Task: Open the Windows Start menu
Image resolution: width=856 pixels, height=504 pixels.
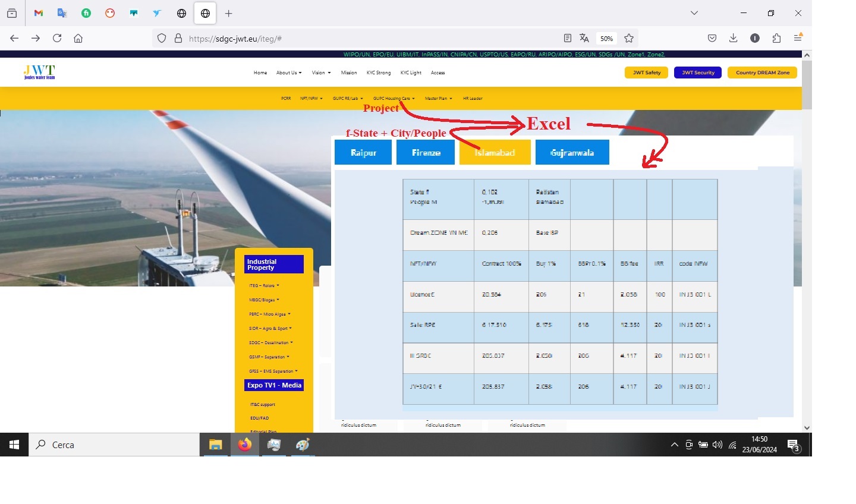Action: pyautogui.click(x=14, y=445)
